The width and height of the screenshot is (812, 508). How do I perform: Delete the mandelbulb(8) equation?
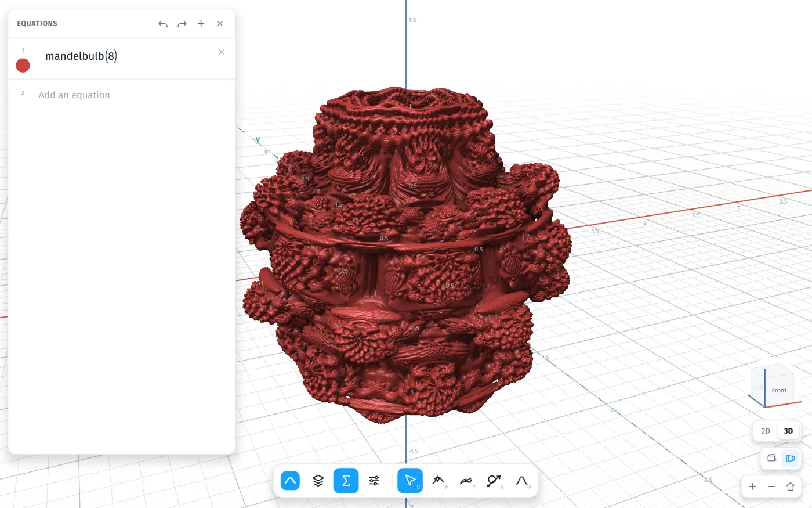coord(222,52)
